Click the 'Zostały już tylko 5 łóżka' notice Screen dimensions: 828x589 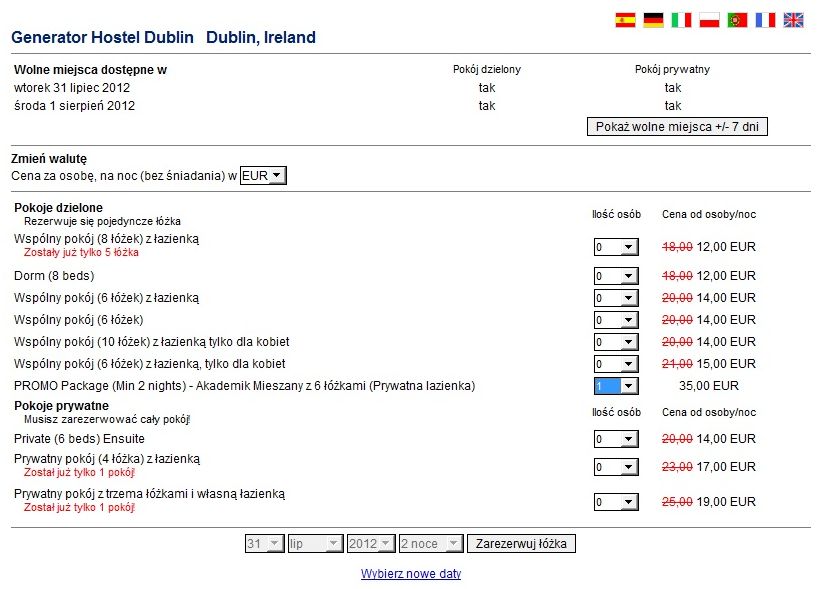(81, 253)
